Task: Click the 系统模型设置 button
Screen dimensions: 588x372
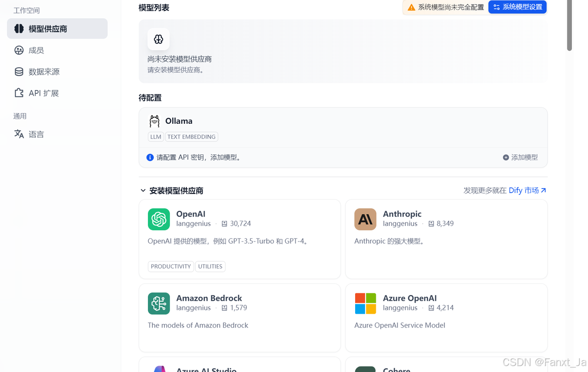Action: [x=517, y=7]
